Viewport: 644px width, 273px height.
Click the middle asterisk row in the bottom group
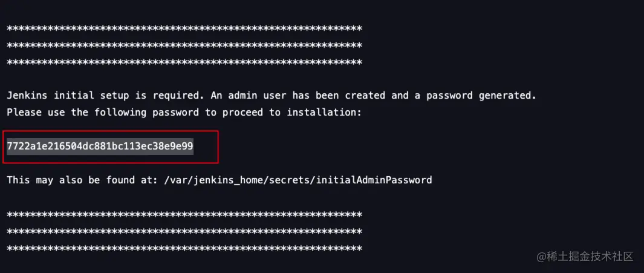pos(184,231)
